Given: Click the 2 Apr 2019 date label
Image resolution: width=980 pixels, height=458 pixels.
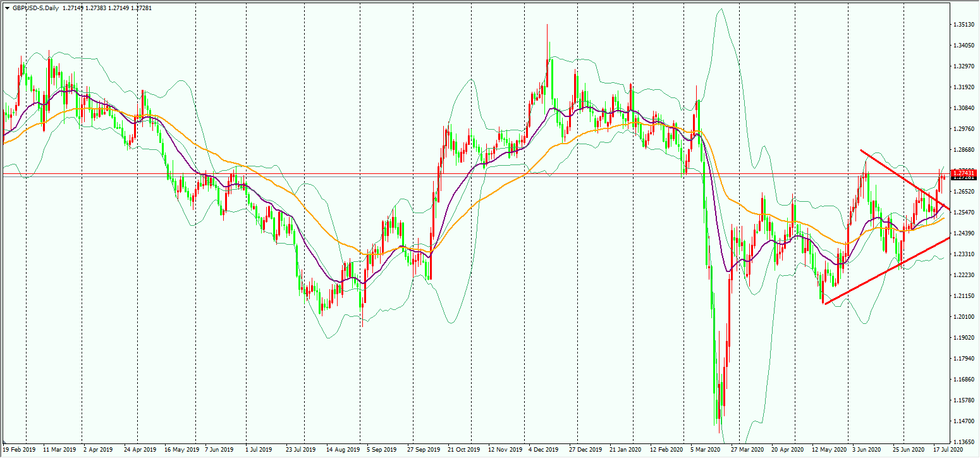Looking at the screenshot, I should point(99,450).
